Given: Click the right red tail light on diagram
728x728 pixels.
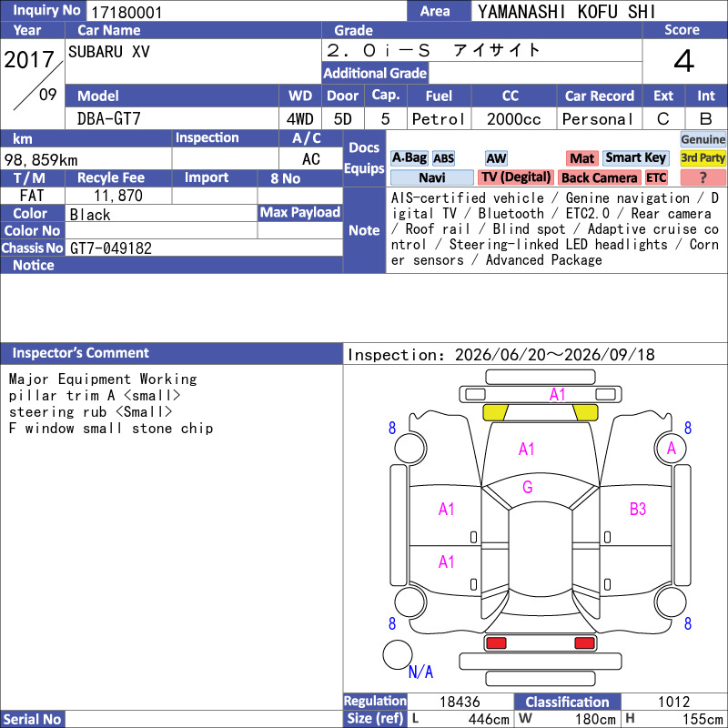Looking at the screenshot, I should coord(584,643).
